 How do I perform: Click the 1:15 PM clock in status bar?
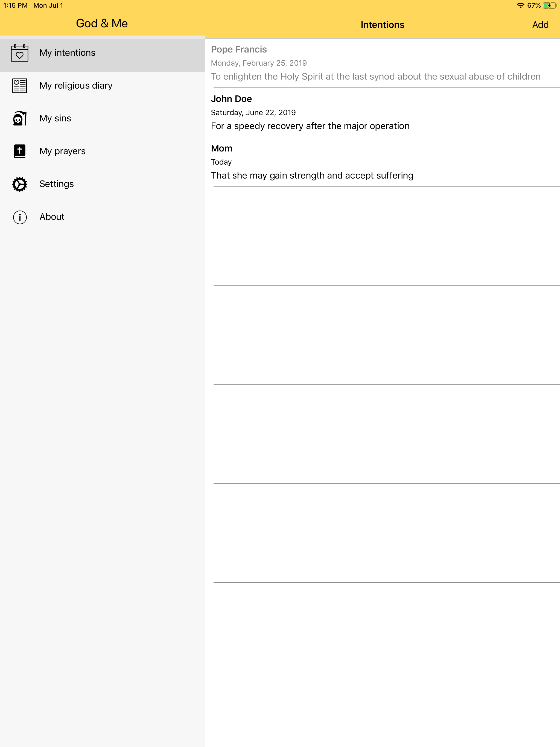[x=16, y=5]
